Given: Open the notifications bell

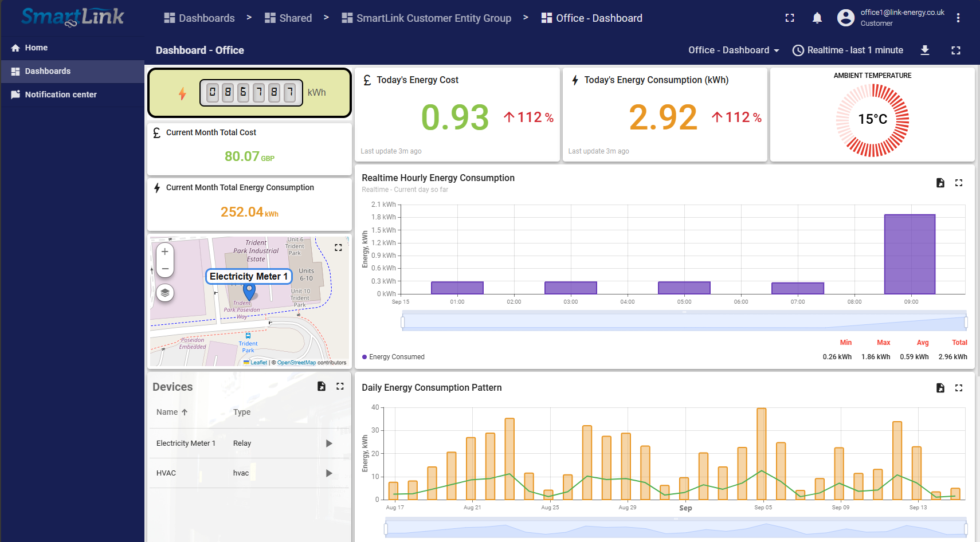Looking at the screenshot, I should pyautogui.click(x=817, y=18).
